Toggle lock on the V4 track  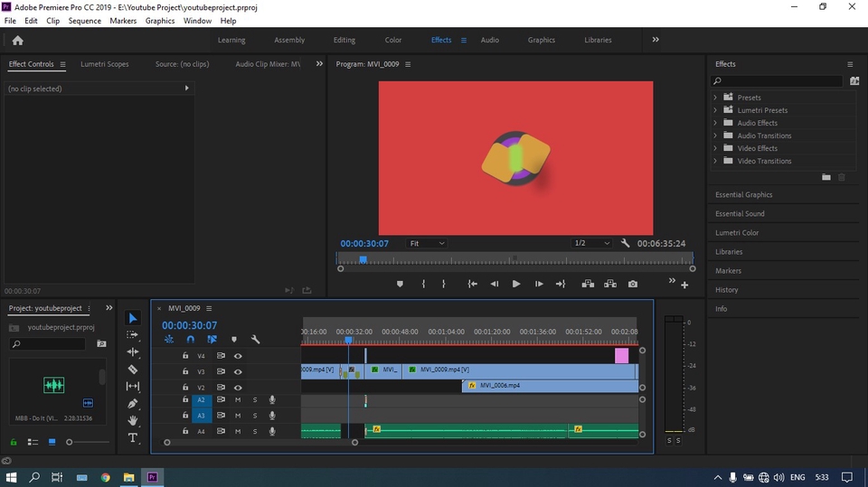point(185,355)
